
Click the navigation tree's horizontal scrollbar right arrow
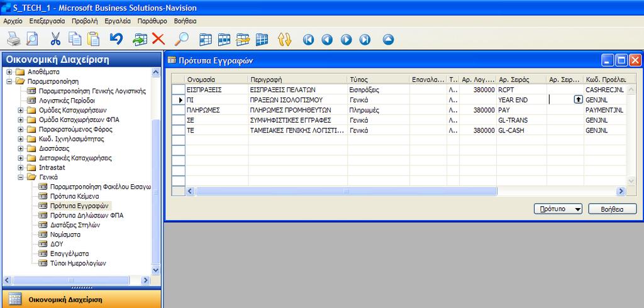[145, 280]
